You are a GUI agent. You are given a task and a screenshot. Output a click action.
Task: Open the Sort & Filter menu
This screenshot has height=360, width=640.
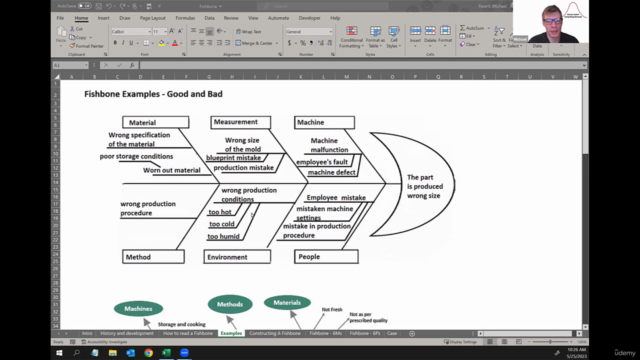coord(499,37)
